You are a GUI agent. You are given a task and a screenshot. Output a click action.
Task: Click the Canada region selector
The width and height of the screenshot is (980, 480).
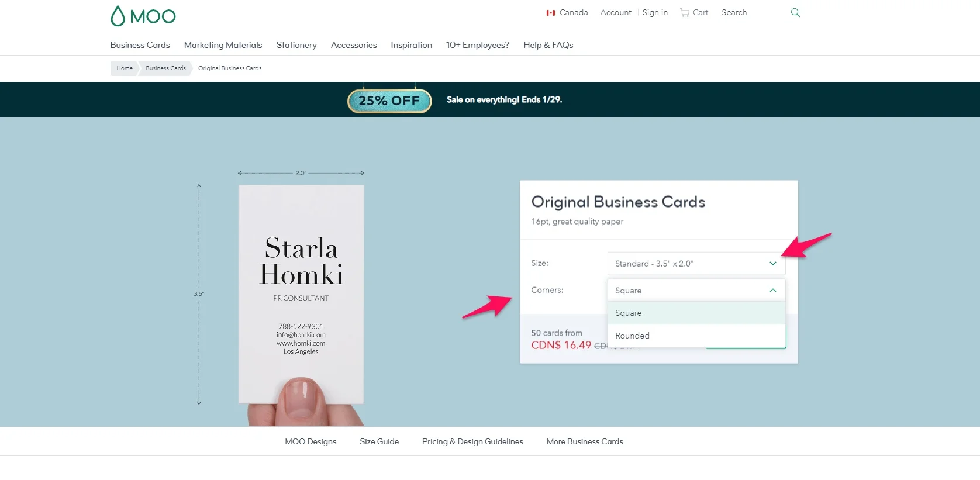(x=567, y=12)
